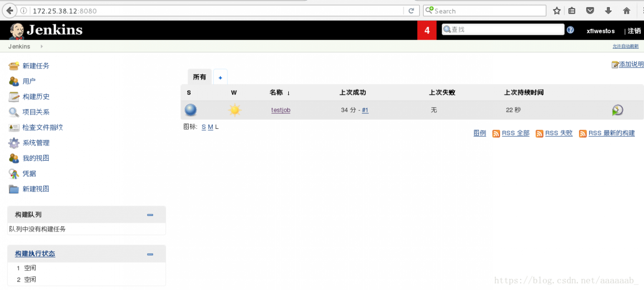Click the '22 秒' duration cell

[513, 110]
